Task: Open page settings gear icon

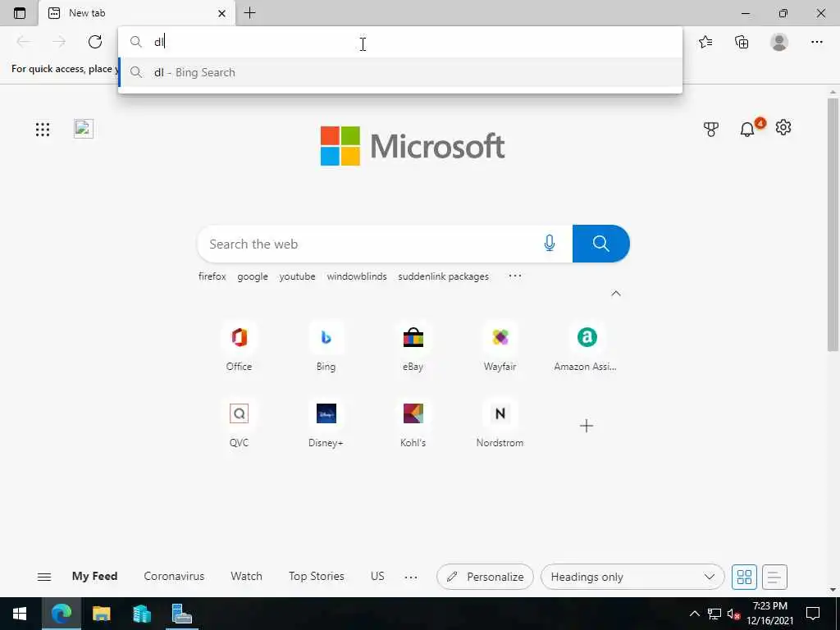Action: (x=783, y=127)
